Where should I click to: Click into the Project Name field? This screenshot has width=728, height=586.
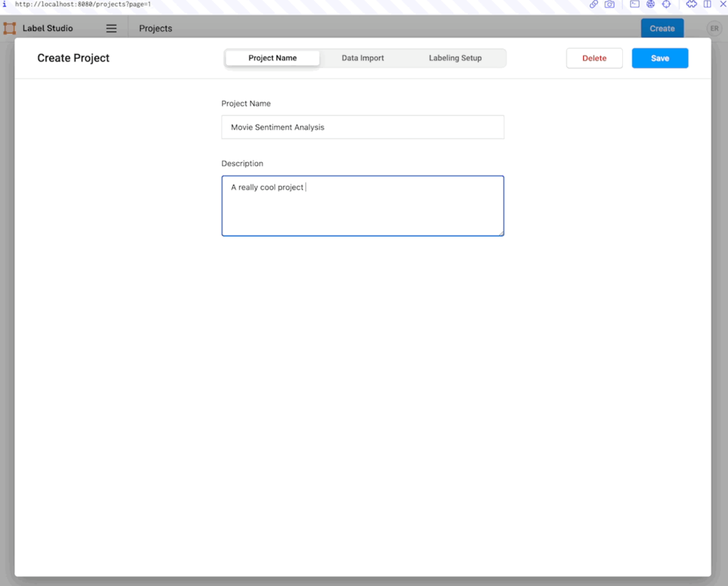tap(362, 127)
